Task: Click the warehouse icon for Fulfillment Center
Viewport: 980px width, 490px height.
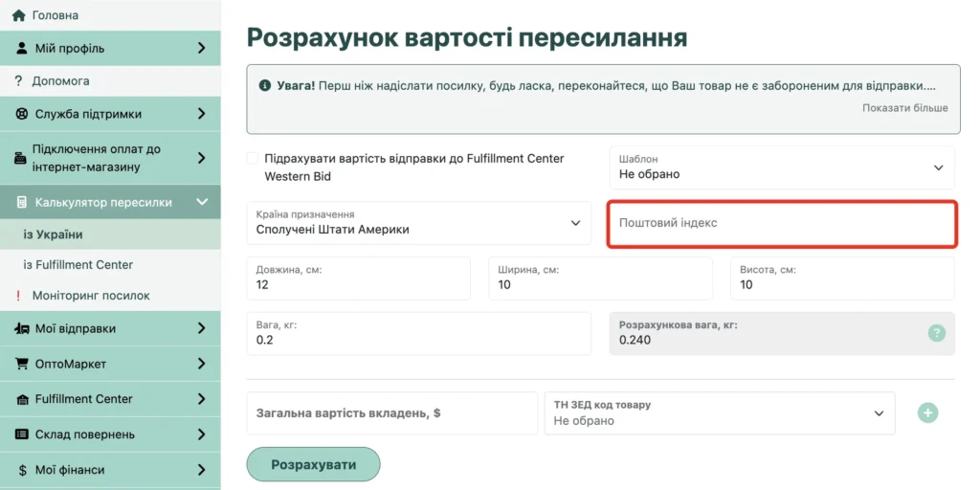Action: click(22, 399)
